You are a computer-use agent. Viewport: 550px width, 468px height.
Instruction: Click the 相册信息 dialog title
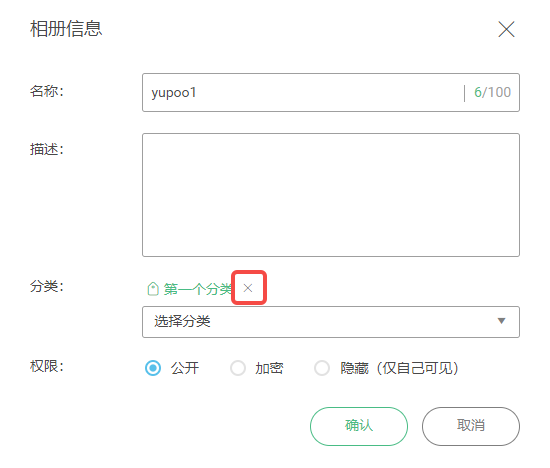coord(66,29)
